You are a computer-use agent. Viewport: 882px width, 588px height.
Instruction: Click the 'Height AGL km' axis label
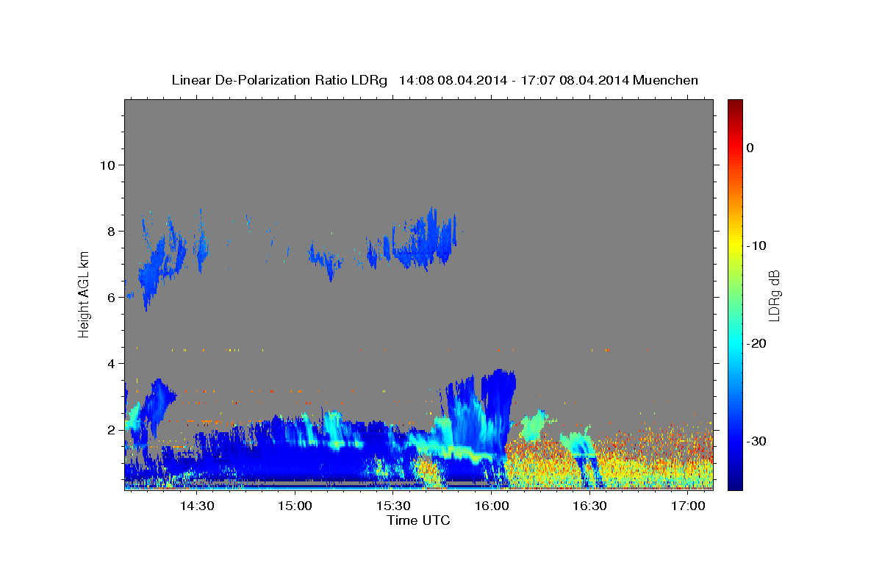click(85, 295)
